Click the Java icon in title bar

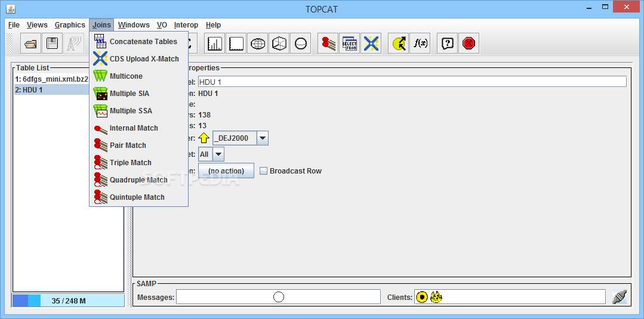(x=11, y=8)
